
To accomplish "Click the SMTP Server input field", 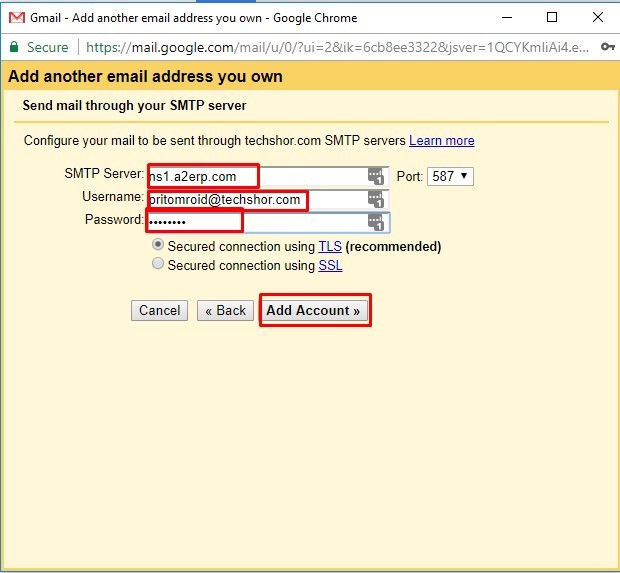I will (268, 176).
